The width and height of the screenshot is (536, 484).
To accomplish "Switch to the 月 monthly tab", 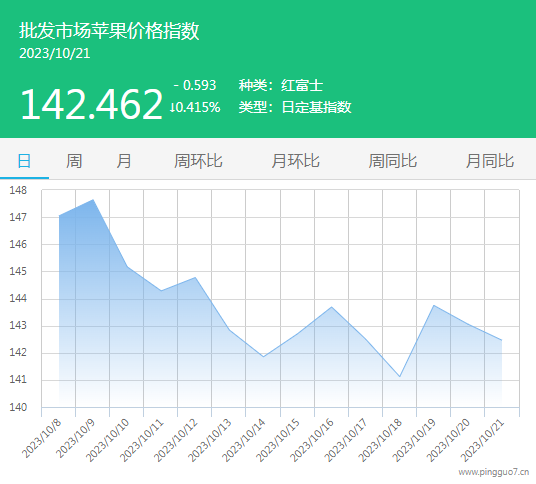I will (x=123, y=161).
